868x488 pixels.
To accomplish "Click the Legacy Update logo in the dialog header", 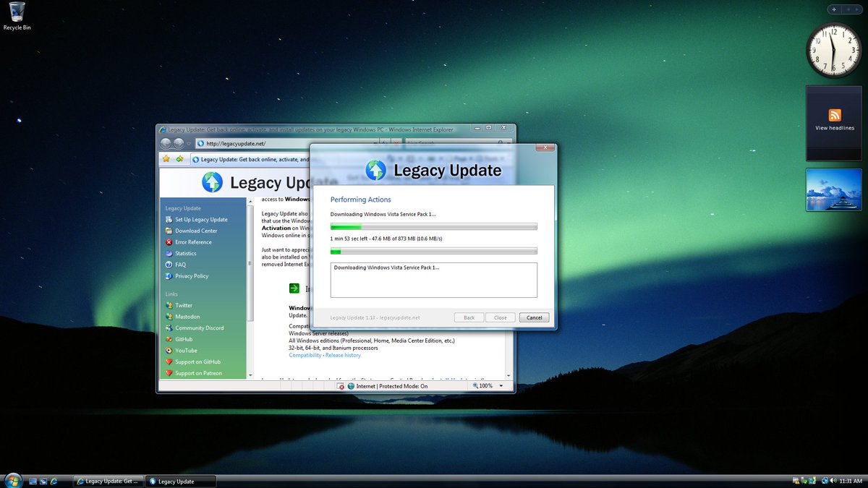I will [375, 170].
